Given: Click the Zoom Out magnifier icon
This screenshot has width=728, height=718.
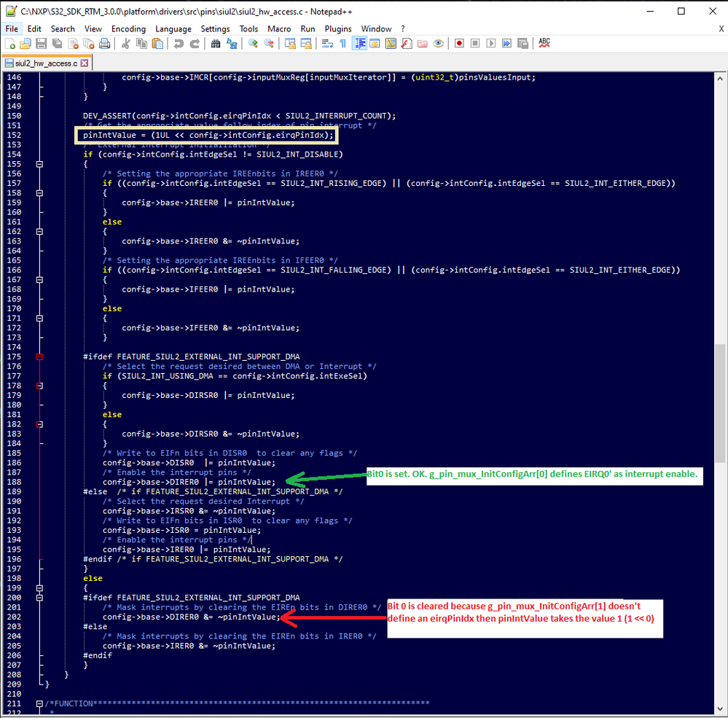Looking at the screenshot, I should pyautogui.click(x=269, y=44).
